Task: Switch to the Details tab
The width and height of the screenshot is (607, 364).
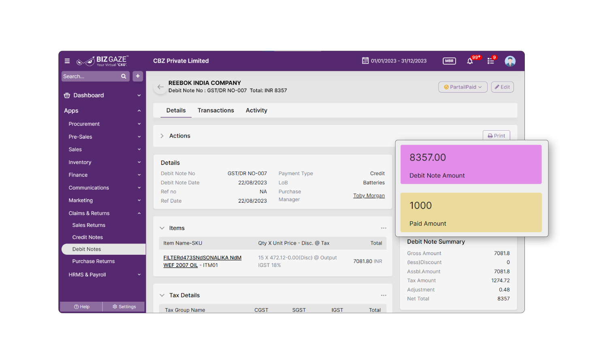Action: coord(176,110)
